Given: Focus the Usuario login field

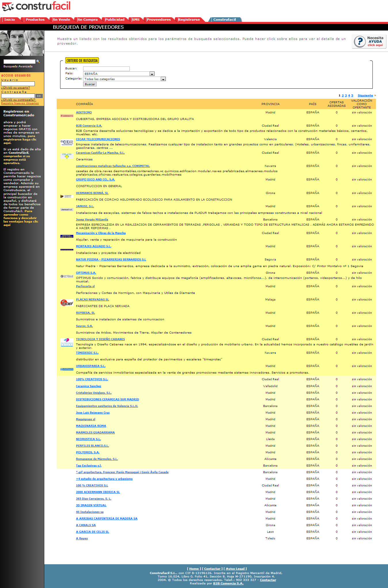Looking at the screenshot, I should [x=18, y=84].
